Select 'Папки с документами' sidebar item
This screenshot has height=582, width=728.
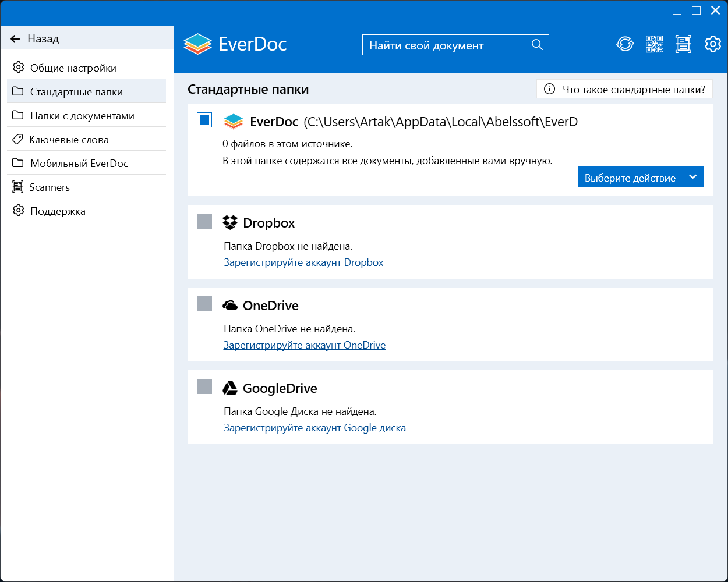point(82,116)
